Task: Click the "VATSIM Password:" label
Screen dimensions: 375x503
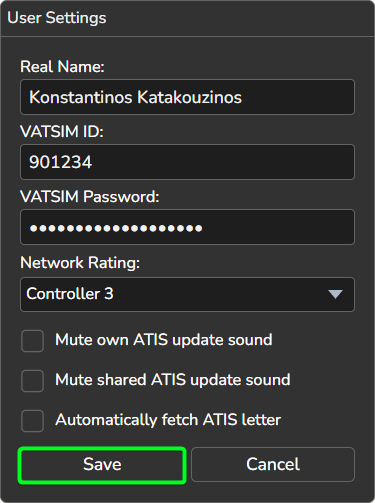Action: (x=90, y=197)
